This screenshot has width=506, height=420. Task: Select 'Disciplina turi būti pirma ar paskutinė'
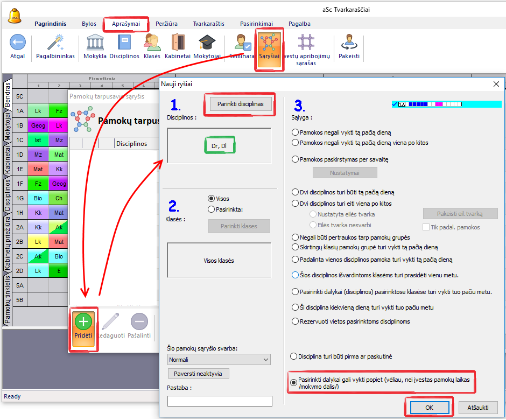[294, 356]
